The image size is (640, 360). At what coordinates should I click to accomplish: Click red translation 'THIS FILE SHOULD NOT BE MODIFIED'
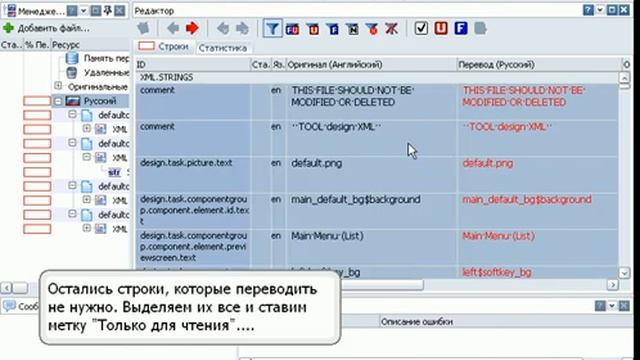tap(524, 96)
